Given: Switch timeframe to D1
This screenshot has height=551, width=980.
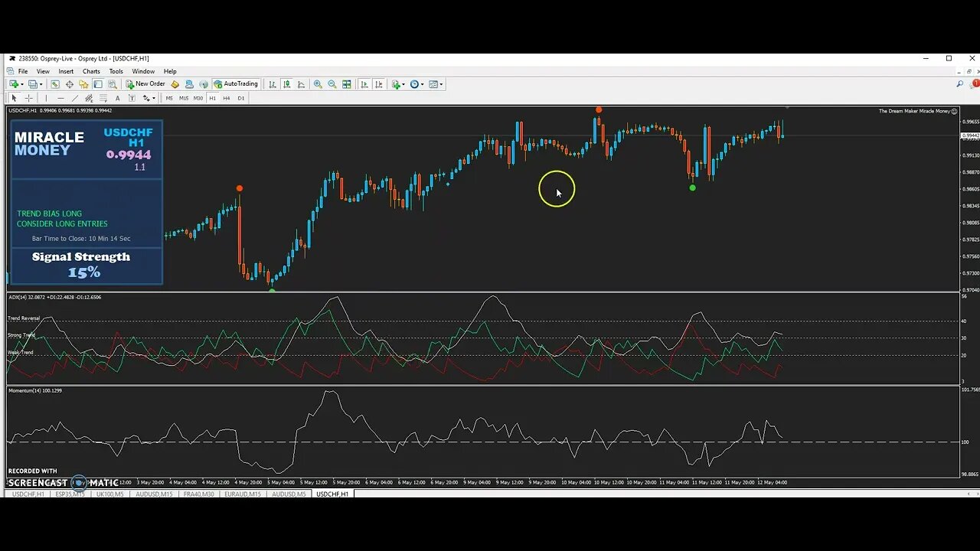Looking at the screenshot, I should [241, 98].
